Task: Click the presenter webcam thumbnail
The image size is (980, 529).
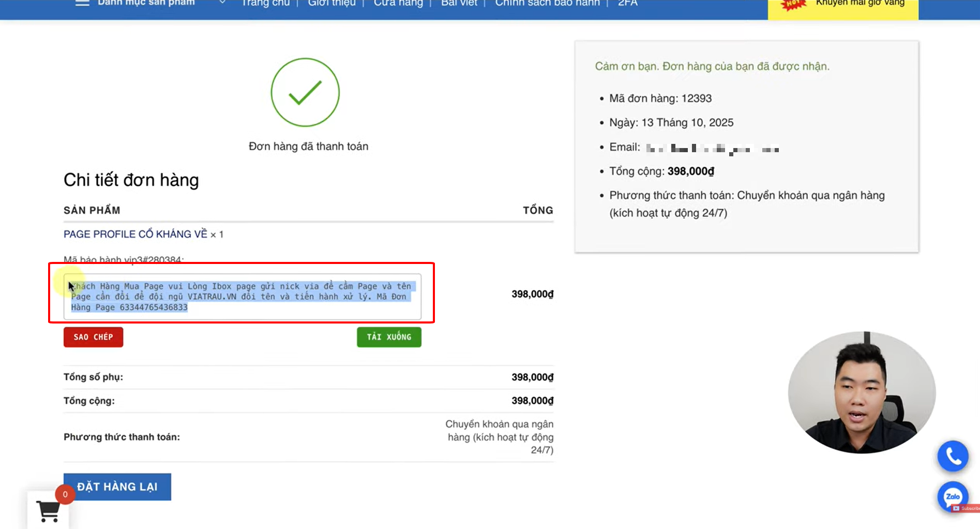Action: (862, 392)
